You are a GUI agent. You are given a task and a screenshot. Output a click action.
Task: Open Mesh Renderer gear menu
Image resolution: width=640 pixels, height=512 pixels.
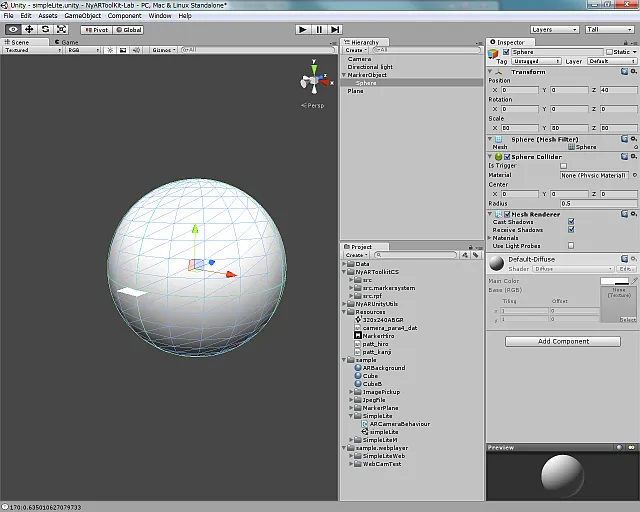tap(633, 214)
